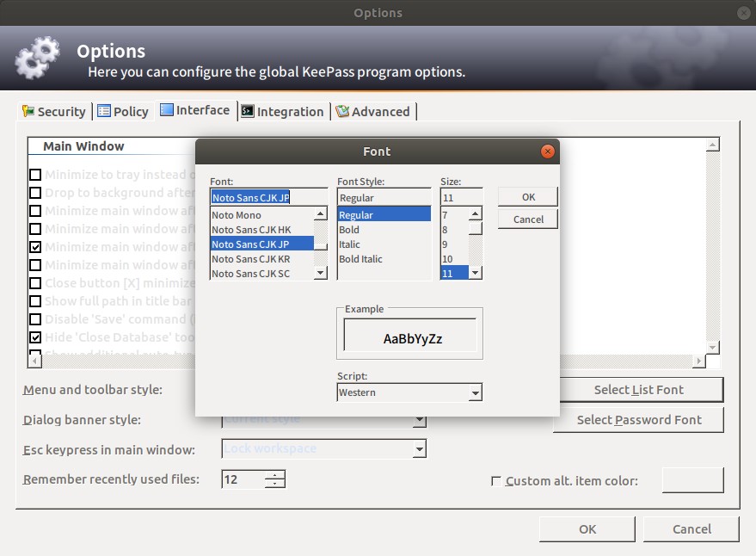Click the Select List Font button
Viewport: 756px width, 556px height.
pyautogui.click(x=642, y=390)
